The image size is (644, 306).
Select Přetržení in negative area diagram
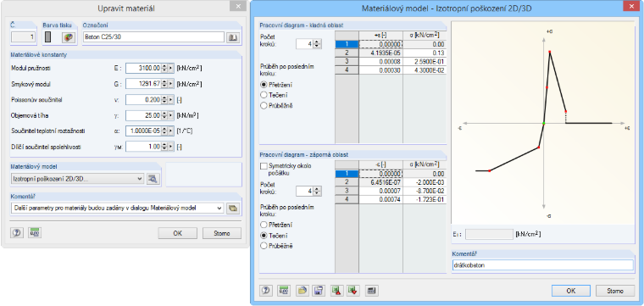(x=264, y=225)
